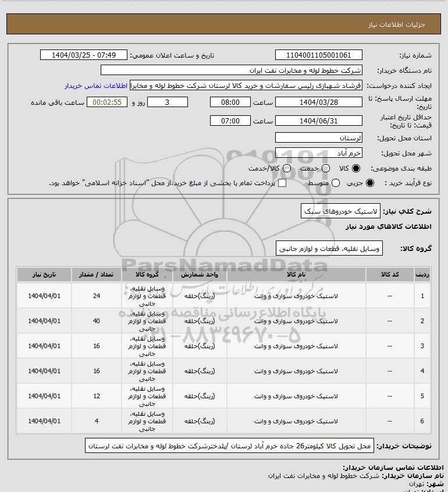This screenshot has height=492, width=448.
Task: Click quantity 16 in row 3
Action: [97, 346]
